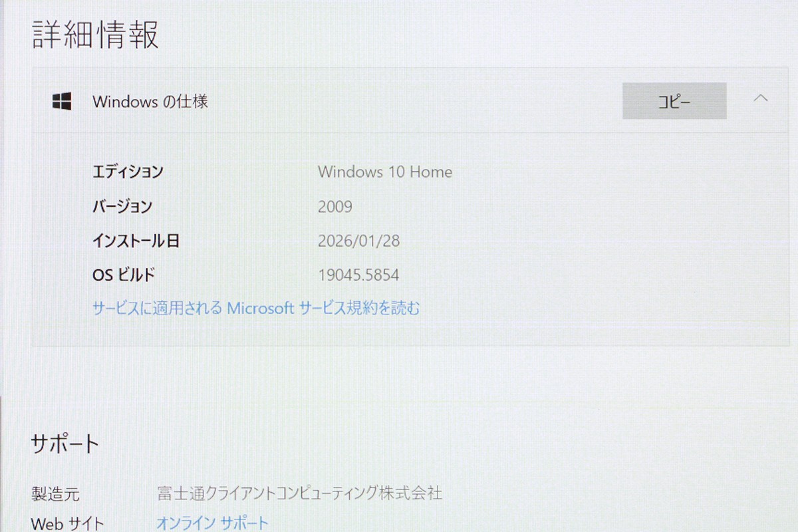Click the install date 2026/01/28
798x532 pixels.
pyautogui.click(x=358, y=241)
